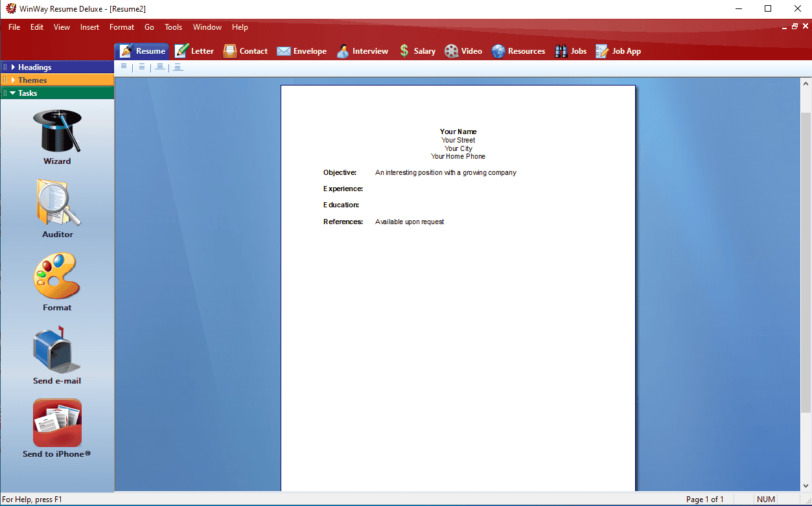Click 'For Help, press F1' status text
Viewport: 812px width, 506px height.
coord(32,500)
